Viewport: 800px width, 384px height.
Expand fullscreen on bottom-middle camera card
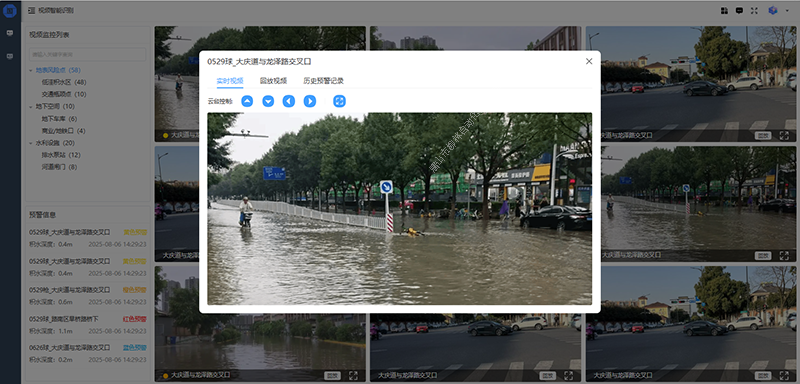click(568, 376)
